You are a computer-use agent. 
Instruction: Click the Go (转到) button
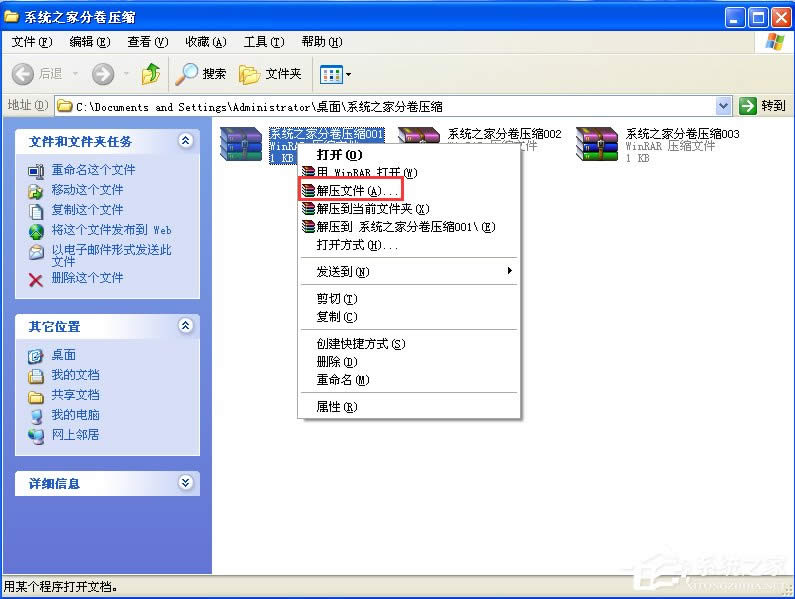(x=763, y=106)
